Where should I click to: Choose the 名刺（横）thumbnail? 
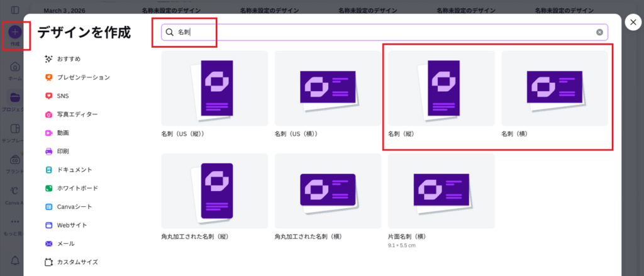pos(555,88)
